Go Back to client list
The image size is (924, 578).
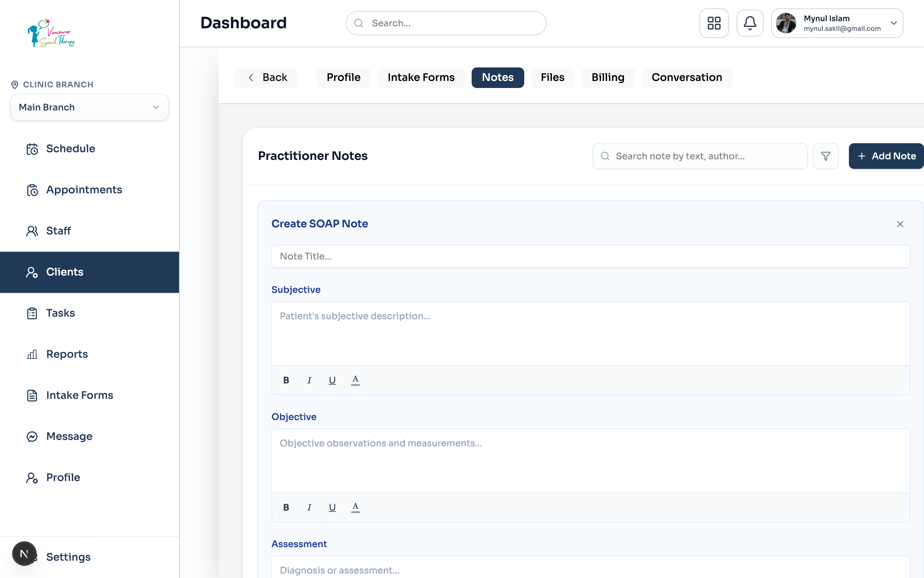tap(266, 78)
